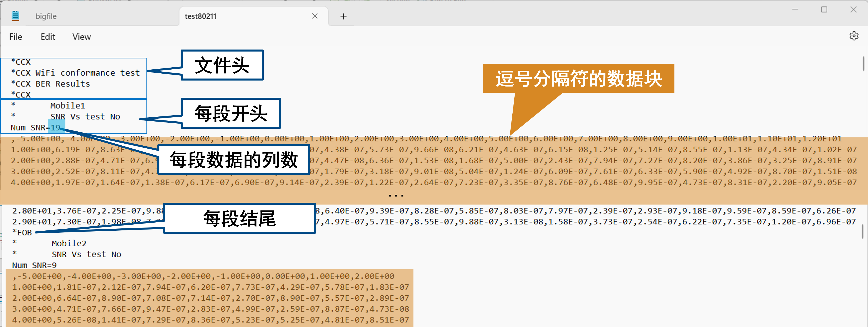Click the Mobile2 segment label
The height and width of the screenshot is (327, 868).
click(x=69, y=243)
